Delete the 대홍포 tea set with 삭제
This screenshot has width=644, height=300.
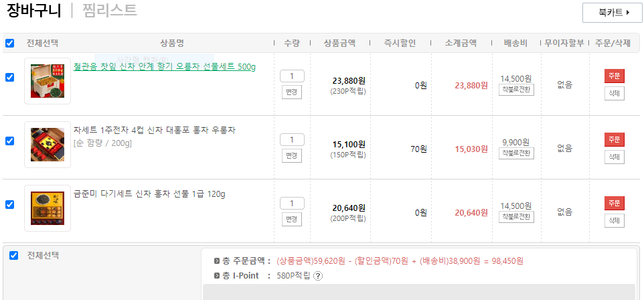point(614,157)
